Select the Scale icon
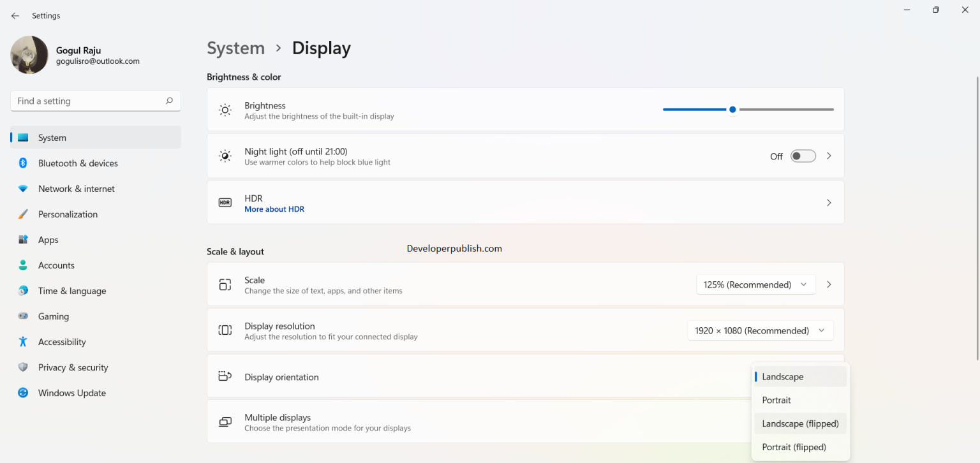Screen dimensions: 980x463 [x=225, y=284]
